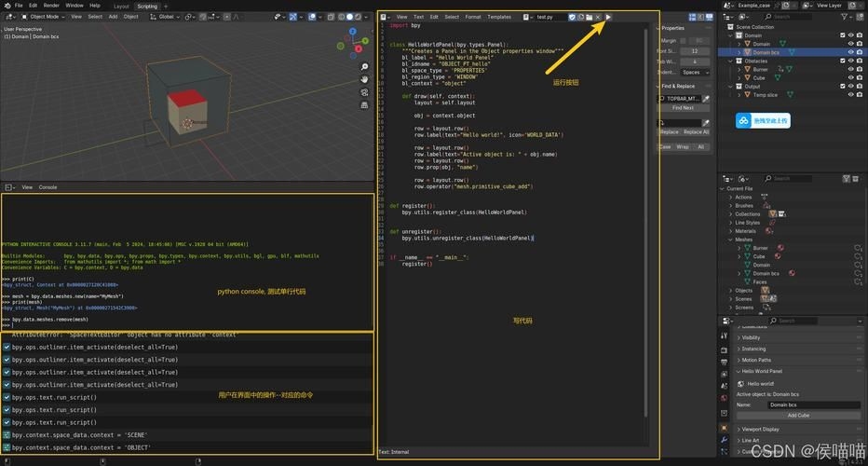Click the Name field containing Domain bcs
The height and width of the screenshot is (466, 868).
tap(813, 404)
